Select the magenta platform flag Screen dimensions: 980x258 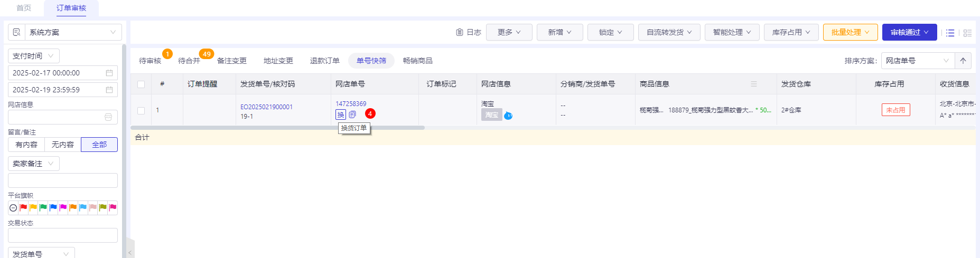[x=63, y=208]
